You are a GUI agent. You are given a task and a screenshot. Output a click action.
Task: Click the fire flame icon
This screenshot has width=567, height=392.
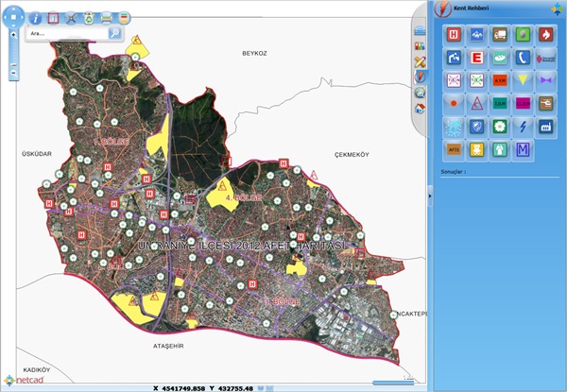[x=544, y=34]
